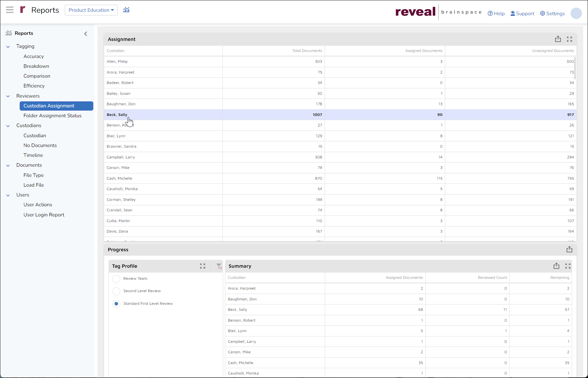Open the Breakdown report
The height and width of the screenshot is (378, 588).
(x=36, y=66)
